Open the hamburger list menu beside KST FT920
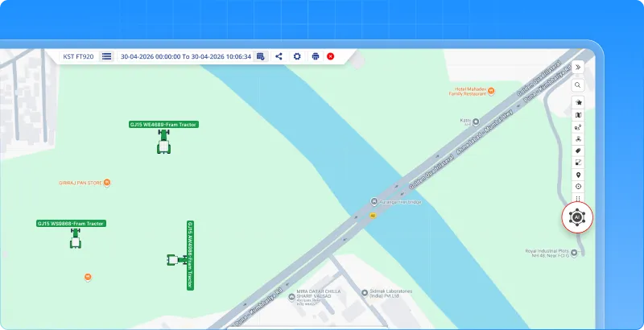Image resolution: width=644 pixels, height=330 pixels. click(107, 56)
